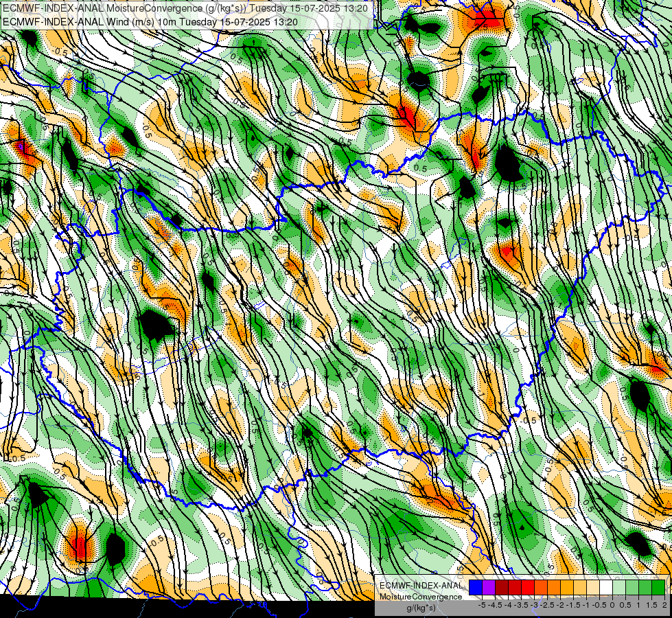672x618 pixels.
Task: Click the Wind (m/s) 10m title line
Action: coord(150,21)
